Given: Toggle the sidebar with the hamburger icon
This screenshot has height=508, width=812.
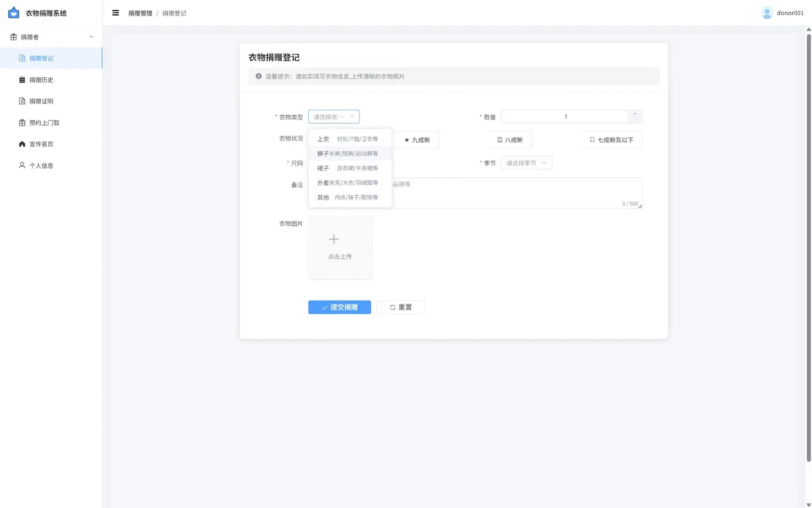Looking at the screenshot, I should [116, 13].
